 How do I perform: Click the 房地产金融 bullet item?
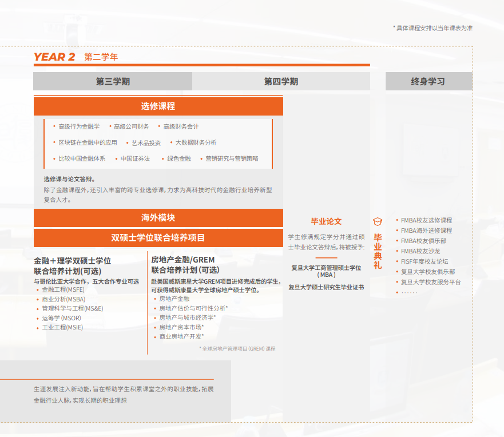pyautogui.click(x=174, y=299)
